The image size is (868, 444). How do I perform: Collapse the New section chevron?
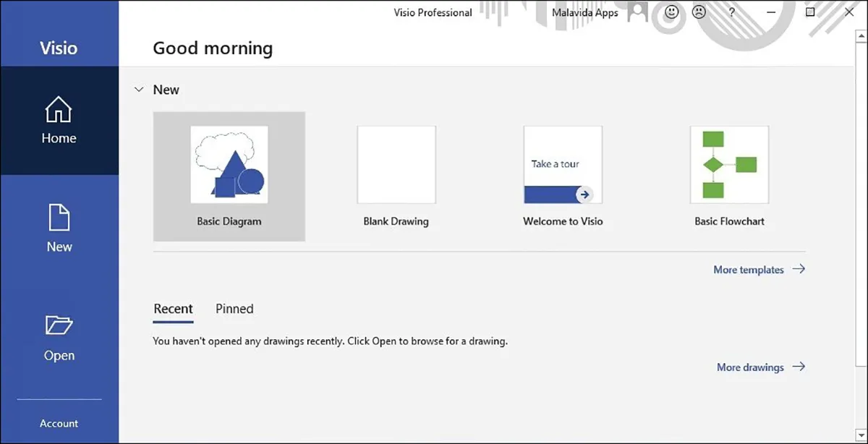(138, 90)
